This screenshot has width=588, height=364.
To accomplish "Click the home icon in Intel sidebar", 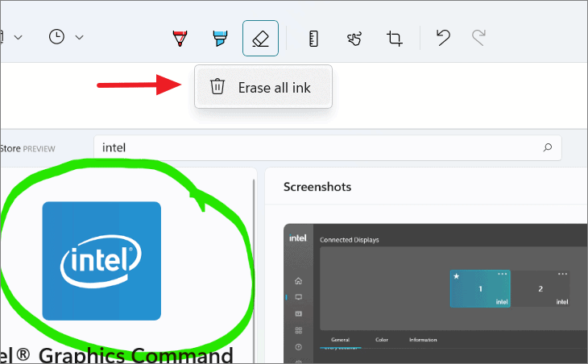I will [299, 281].
